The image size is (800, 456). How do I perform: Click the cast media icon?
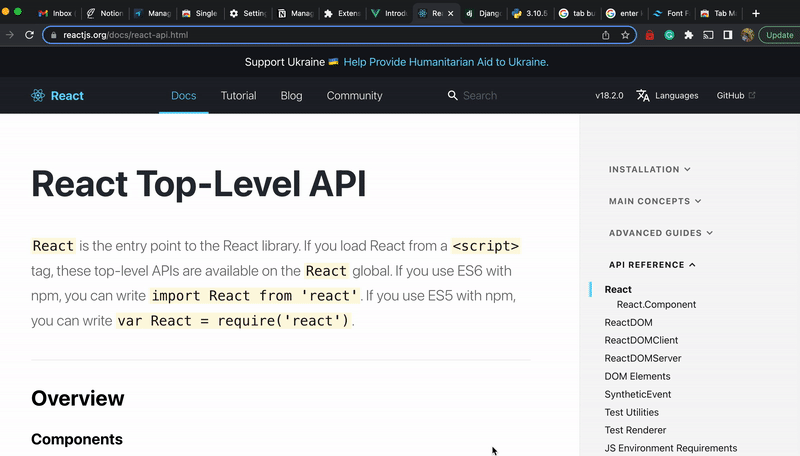click(x=708, y=35)
